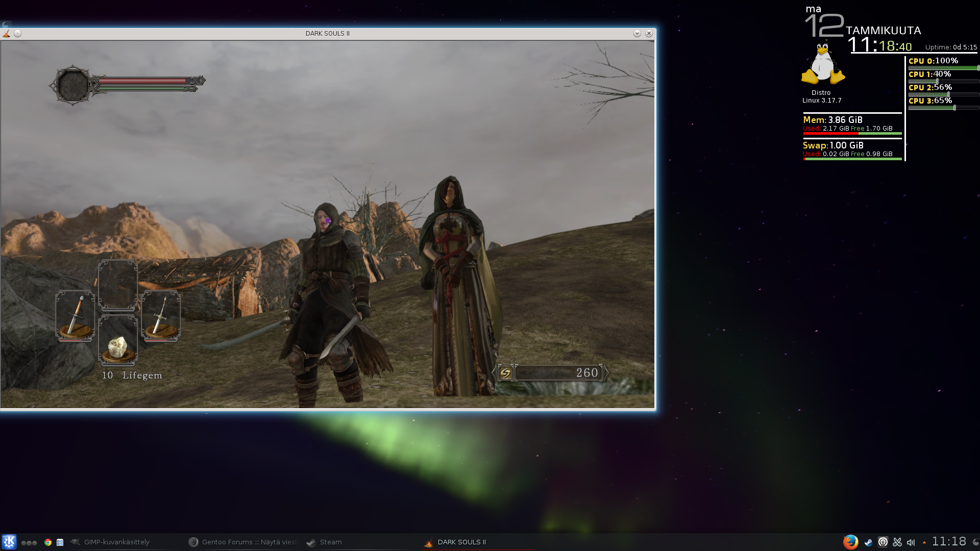The height and width of the screenshot is (551, 980).
Task: Click the 'Swap: 1.00 GiB' label
Action: tap(833, 145)
